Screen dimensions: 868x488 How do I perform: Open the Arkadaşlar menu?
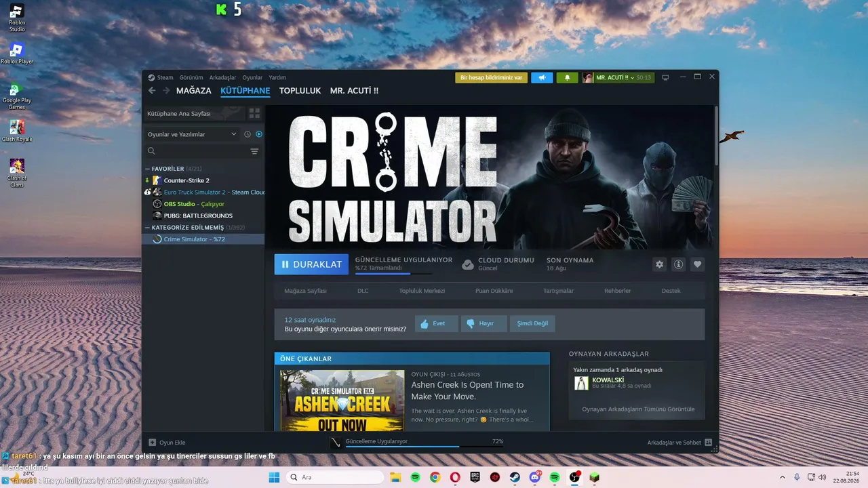[222, 77]
